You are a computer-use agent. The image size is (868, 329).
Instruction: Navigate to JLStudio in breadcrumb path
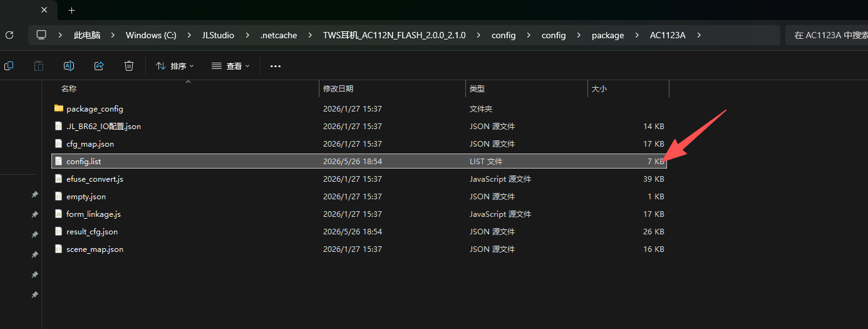pos(218,35)
